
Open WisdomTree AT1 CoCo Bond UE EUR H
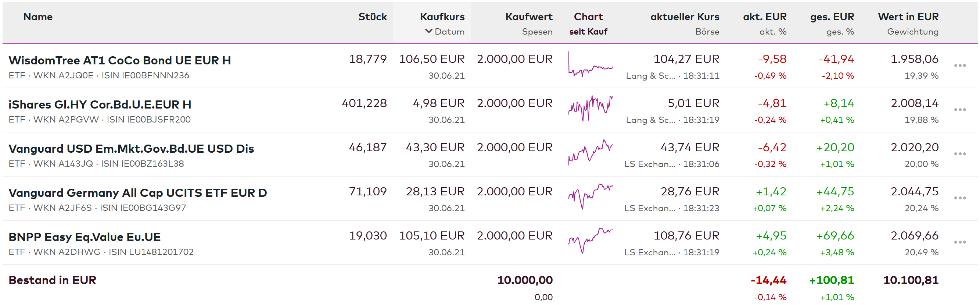coord(119,61)
